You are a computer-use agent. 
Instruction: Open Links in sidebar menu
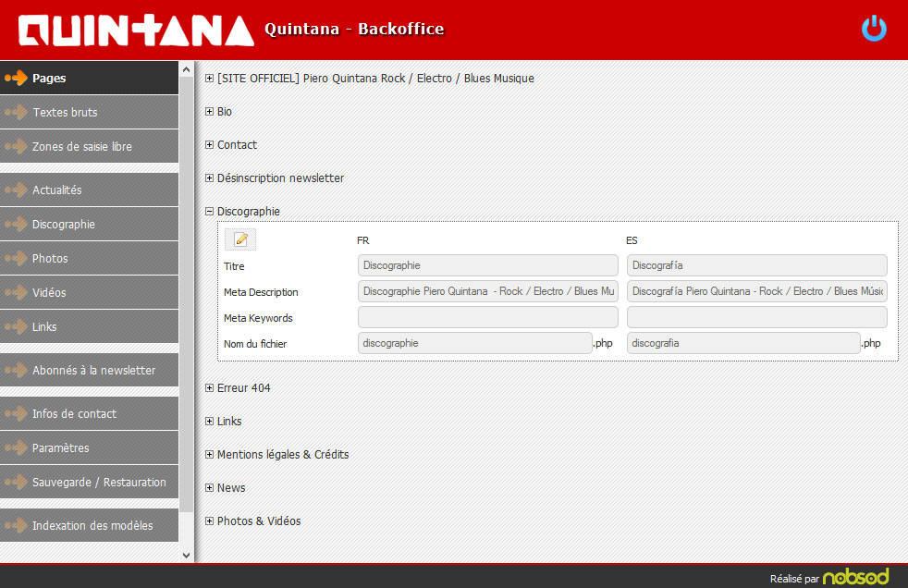click(89, 326)
